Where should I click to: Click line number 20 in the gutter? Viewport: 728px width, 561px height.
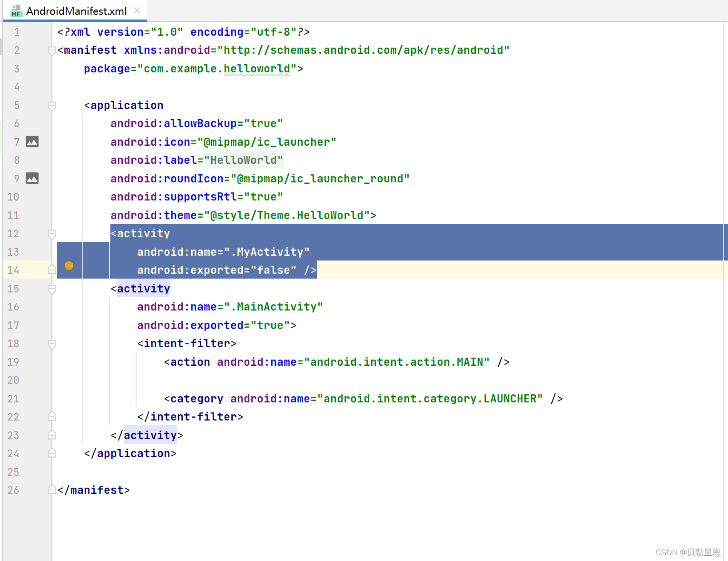tap(13, 380)
